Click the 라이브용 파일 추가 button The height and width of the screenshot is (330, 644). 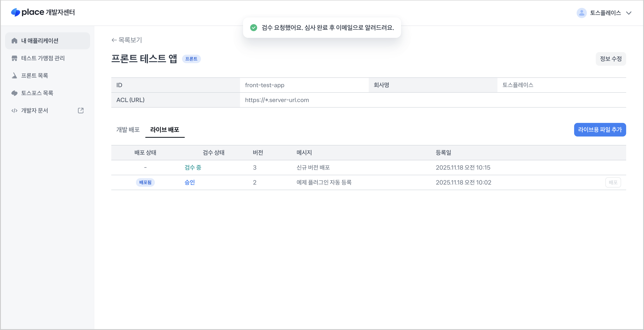pyautogui.click(x=600, y=130)
